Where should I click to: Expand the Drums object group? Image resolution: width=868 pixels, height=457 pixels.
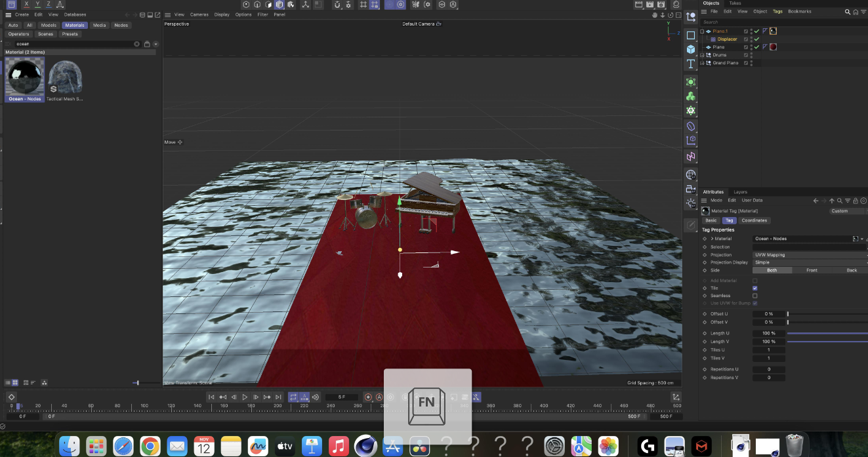click(702, 55)
